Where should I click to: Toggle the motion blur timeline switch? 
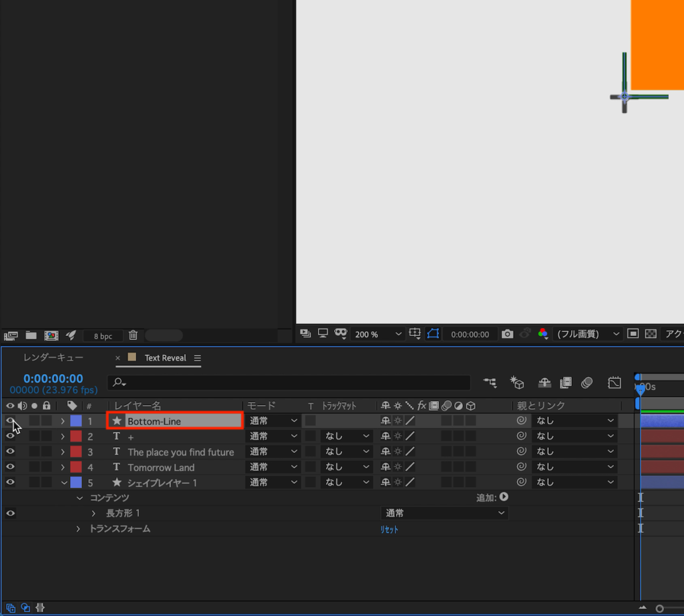(x=587, y=383)
